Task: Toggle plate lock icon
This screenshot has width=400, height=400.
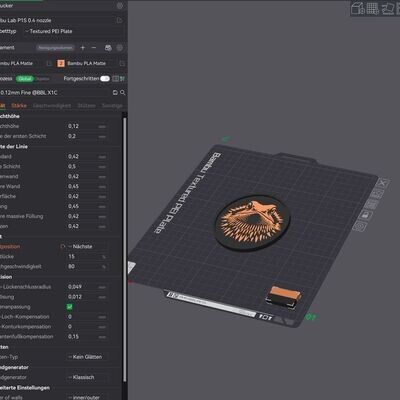Action: (x=366, y=215)
